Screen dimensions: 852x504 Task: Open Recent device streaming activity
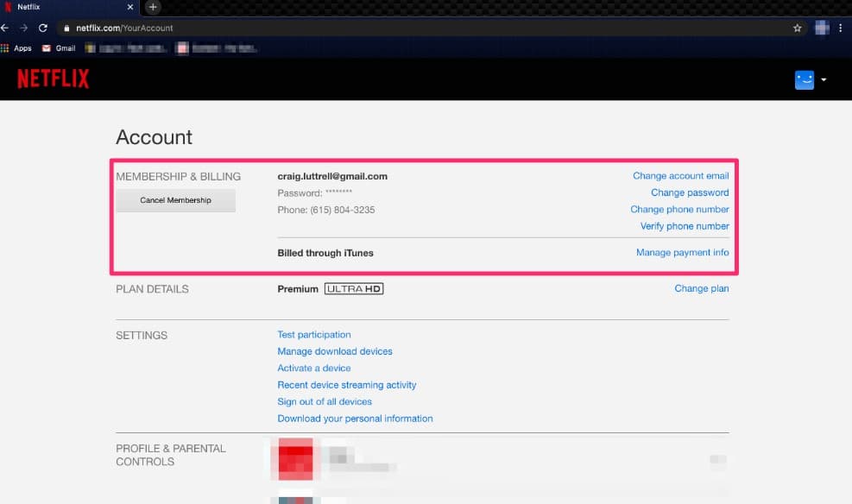(347, 385)
